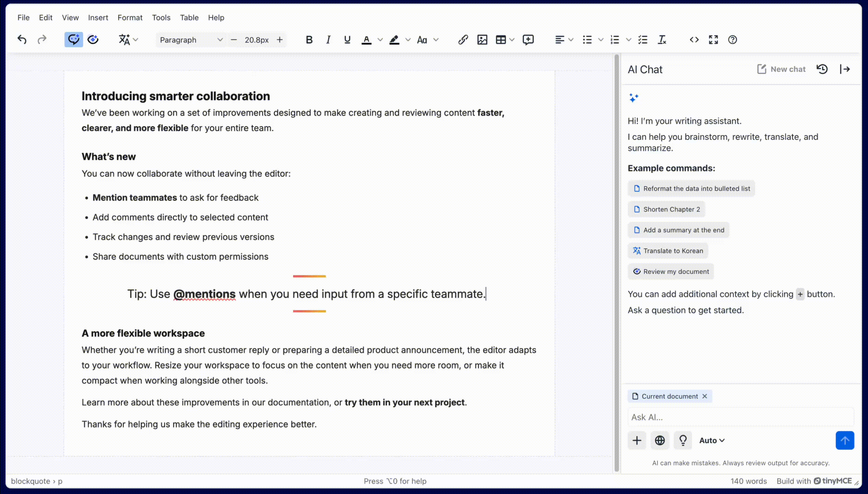
Task: Toggle the AI Chat sidebar toolbar button
Action: (73, 40)
